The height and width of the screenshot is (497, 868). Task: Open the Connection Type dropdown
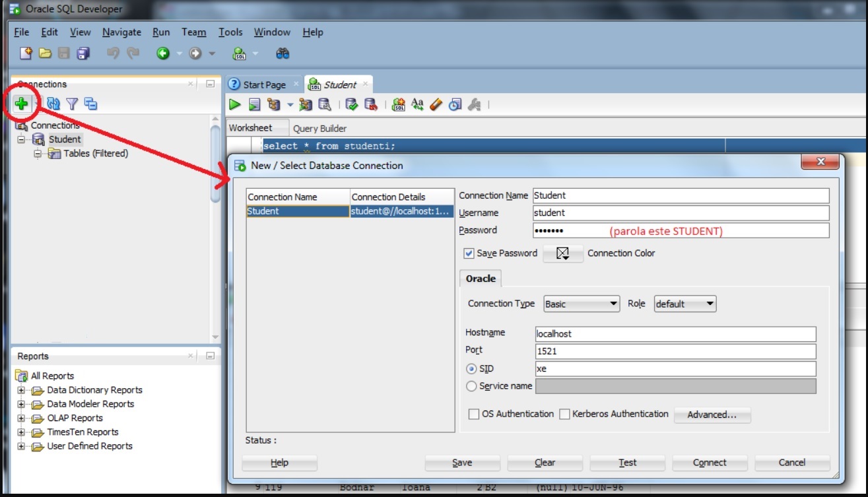coord(581,304)
